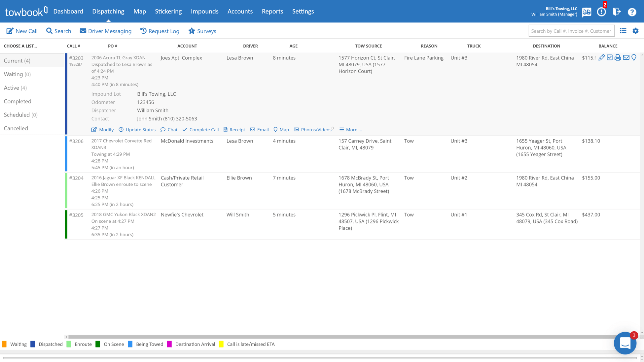Viewport: 644px width, 362px height.
Task: Open the Intercom chat bubble widget
Action: click(x=625, y=343)
